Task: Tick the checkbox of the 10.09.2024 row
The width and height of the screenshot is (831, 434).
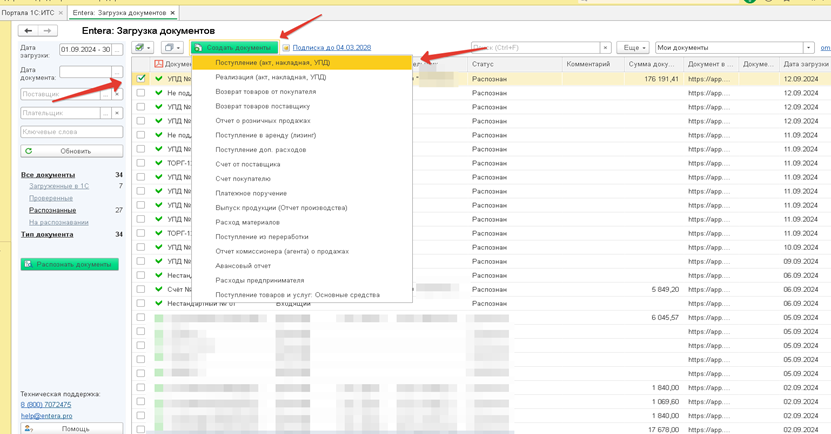Action: pos(140,247)
